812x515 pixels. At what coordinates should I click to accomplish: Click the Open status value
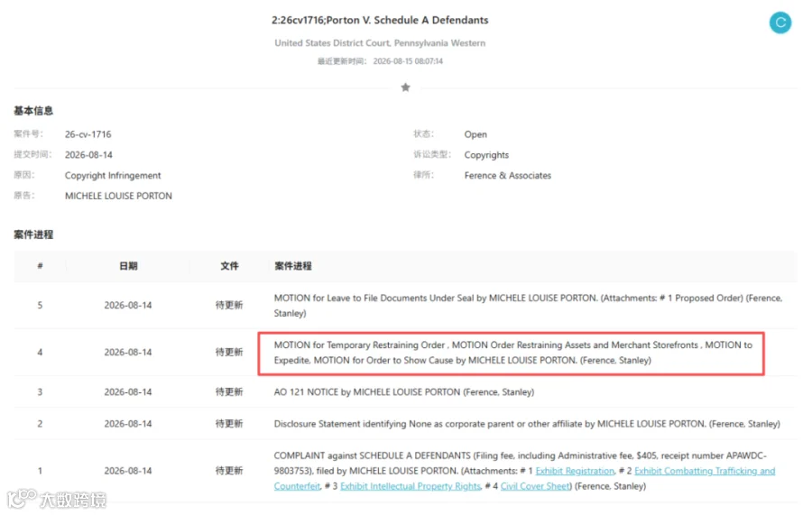475,134
